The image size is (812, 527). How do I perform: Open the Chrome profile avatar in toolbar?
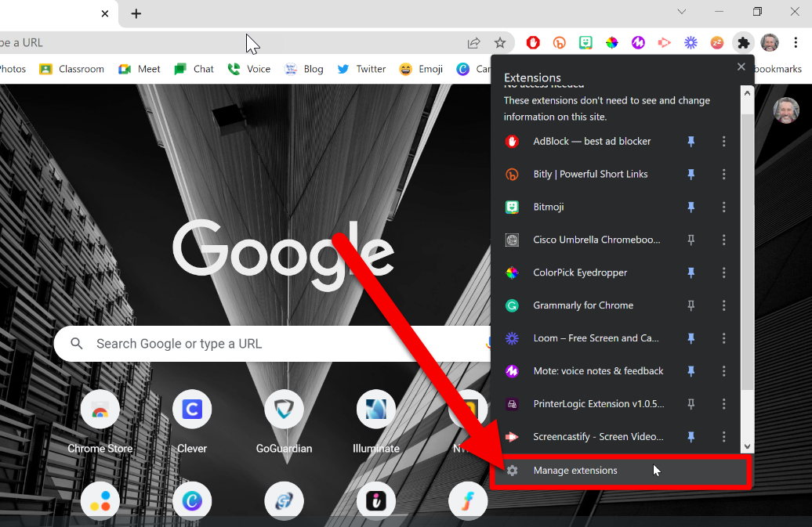pyautogui.click(x=770, y=42)
